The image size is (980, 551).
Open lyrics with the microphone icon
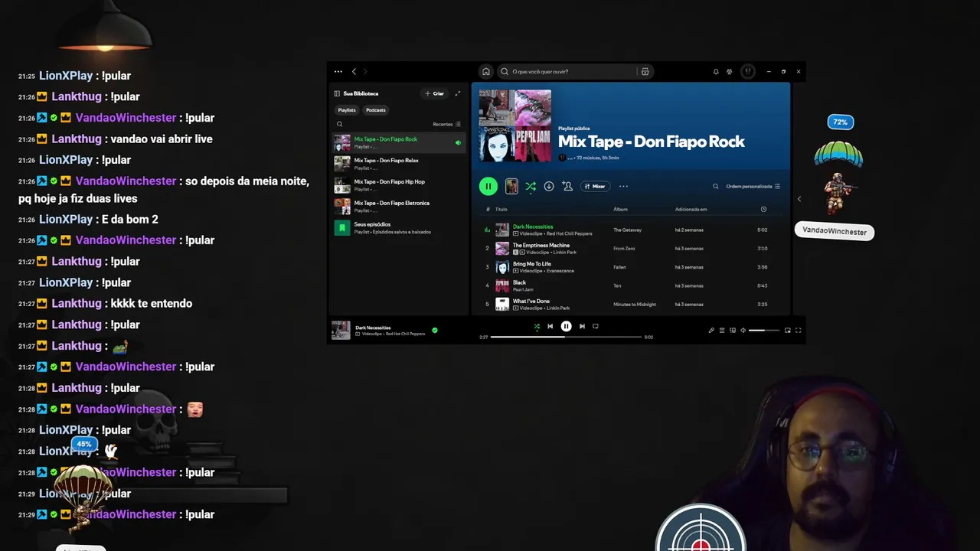click(x=711, y=330)
